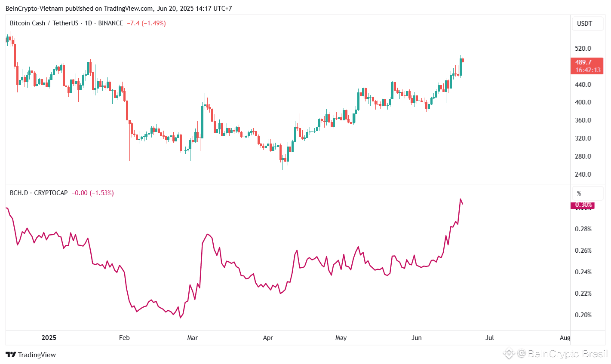Click the 16:42:13 countdown timer label
611x364 pixels.
click(588, 70)
